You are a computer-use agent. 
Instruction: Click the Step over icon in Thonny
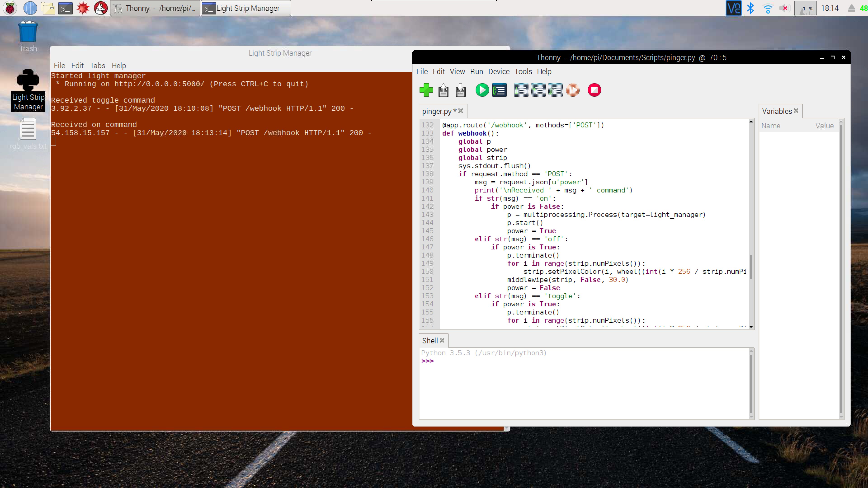click(520, 90)
